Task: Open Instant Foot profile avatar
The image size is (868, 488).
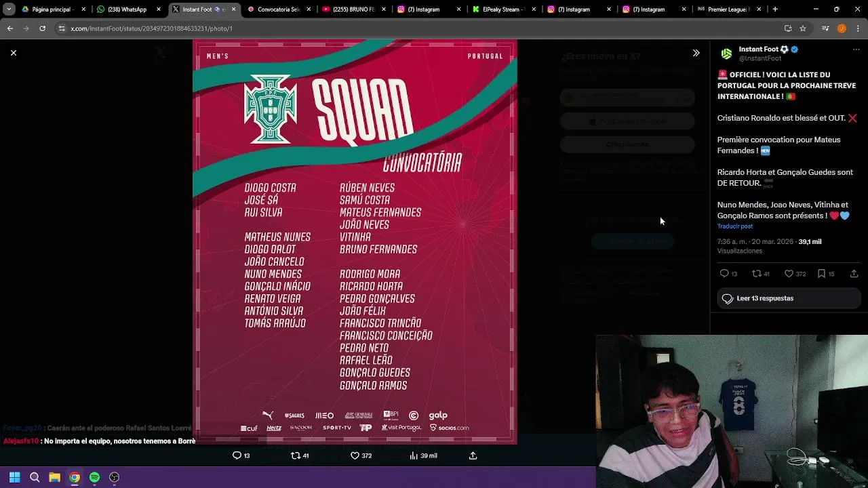Action: click(x=726, y=54)
